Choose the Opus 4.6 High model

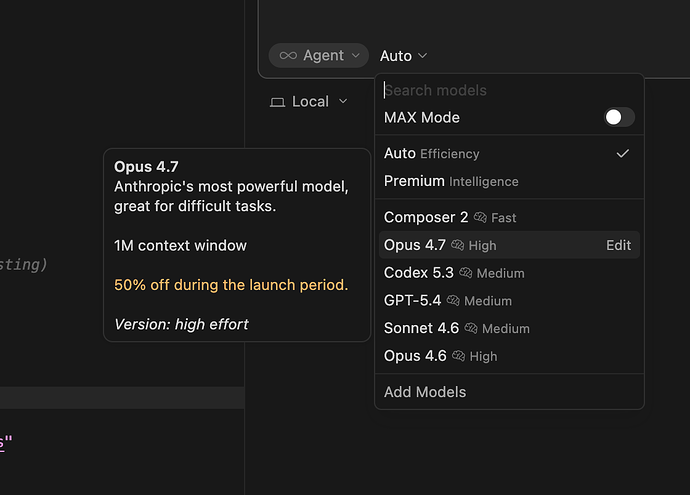point(509,356)
